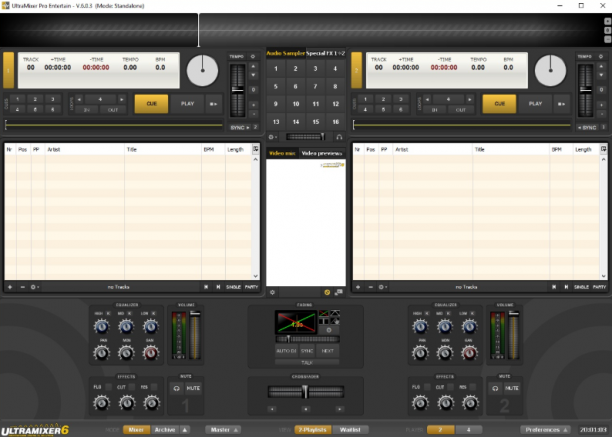Jump to previous track in right playlist
The image size is (612, 437).
pyautogui.click(x=554, y=287)
